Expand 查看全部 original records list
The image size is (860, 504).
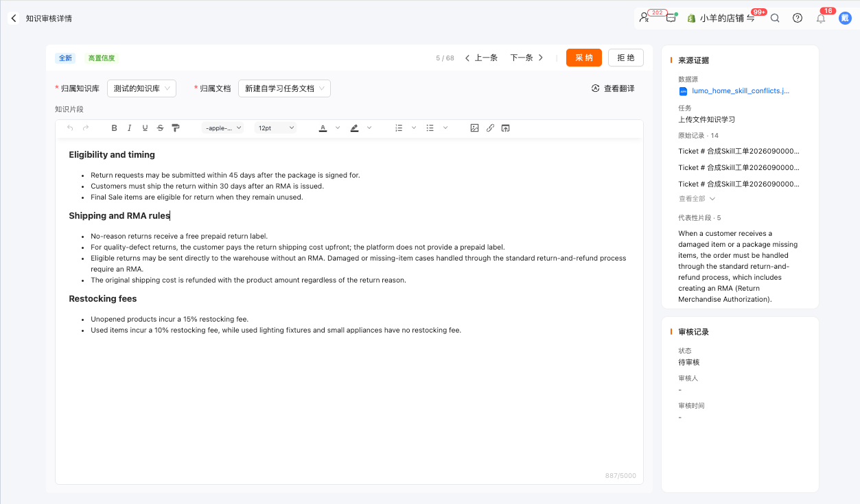(697, 199)
